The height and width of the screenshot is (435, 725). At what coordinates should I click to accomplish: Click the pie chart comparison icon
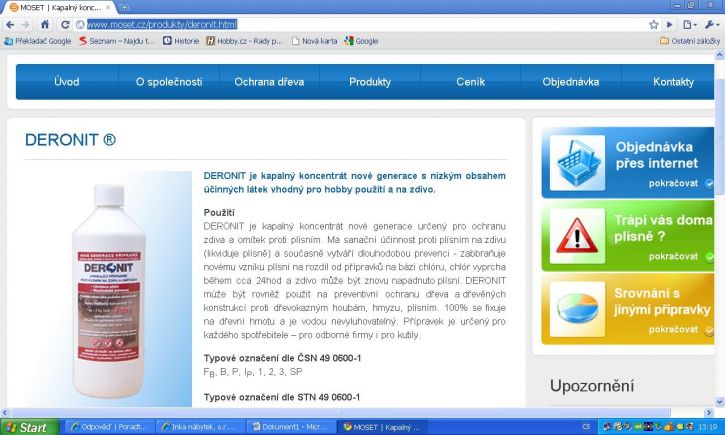point(577,309)
